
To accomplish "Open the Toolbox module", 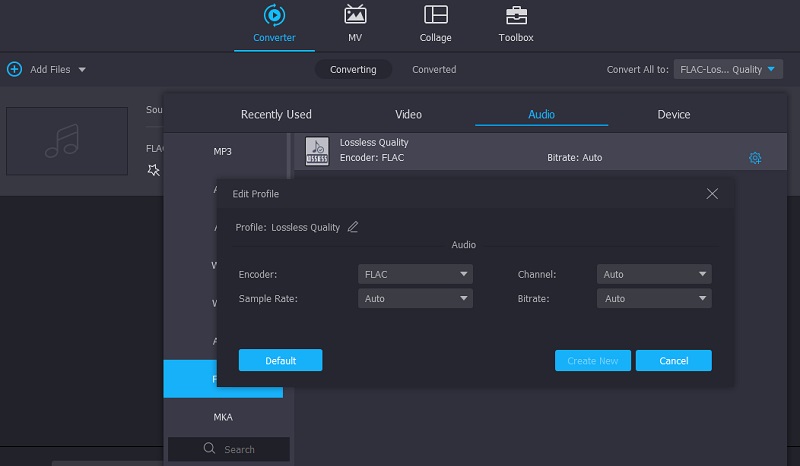I will click(516, 16).
